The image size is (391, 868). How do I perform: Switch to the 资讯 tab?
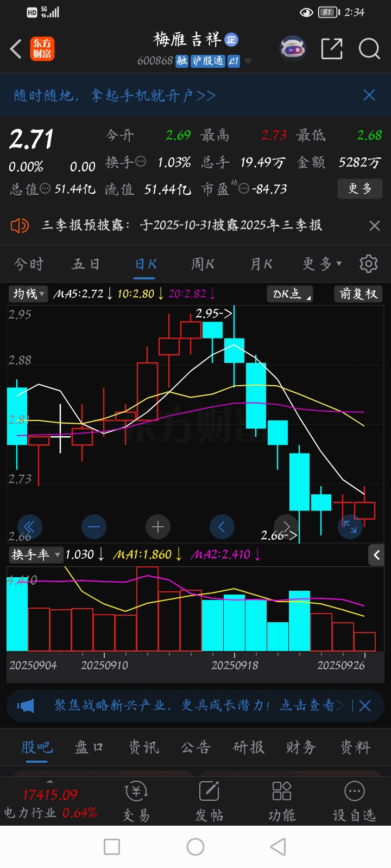(143, 747)
